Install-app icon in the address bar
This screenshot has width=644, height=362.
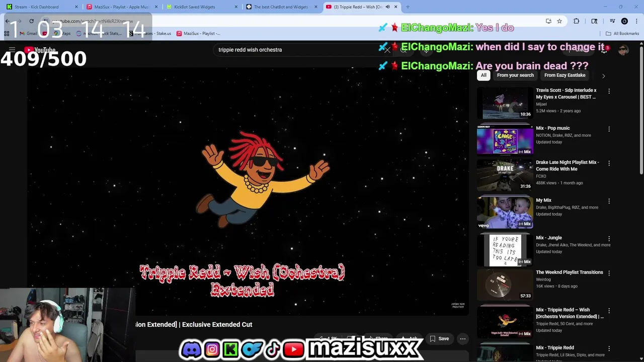tap(548, 21)
